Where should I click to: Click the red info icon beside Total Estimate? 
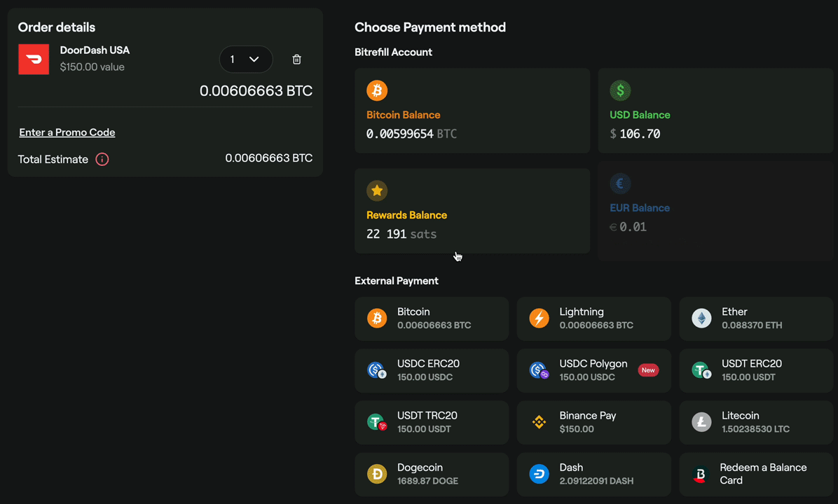[x=102, y=160]
